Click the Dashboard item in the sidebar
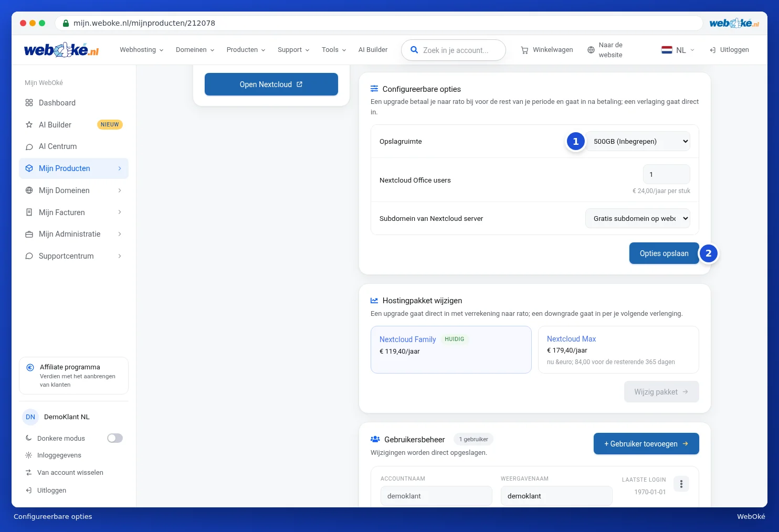Screen dimensions: 779x532 (x=73, y=103)
